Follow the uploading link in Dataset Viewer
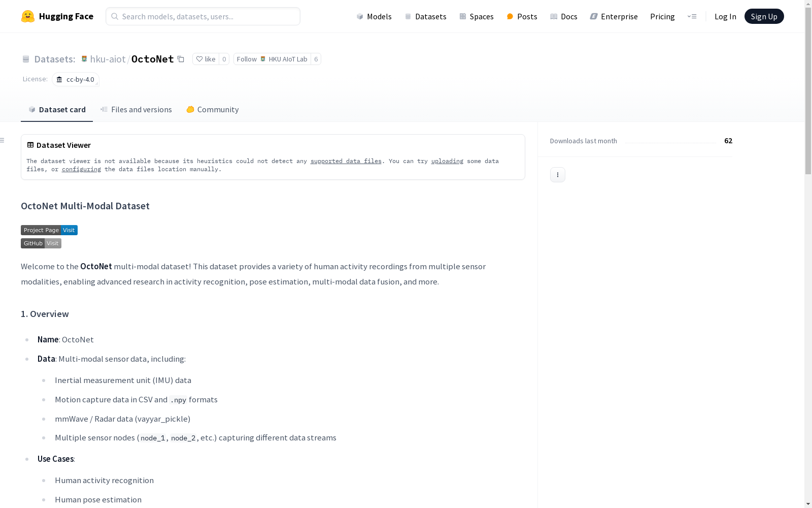The height and width of the screenshot is (508, 812). 447,161
